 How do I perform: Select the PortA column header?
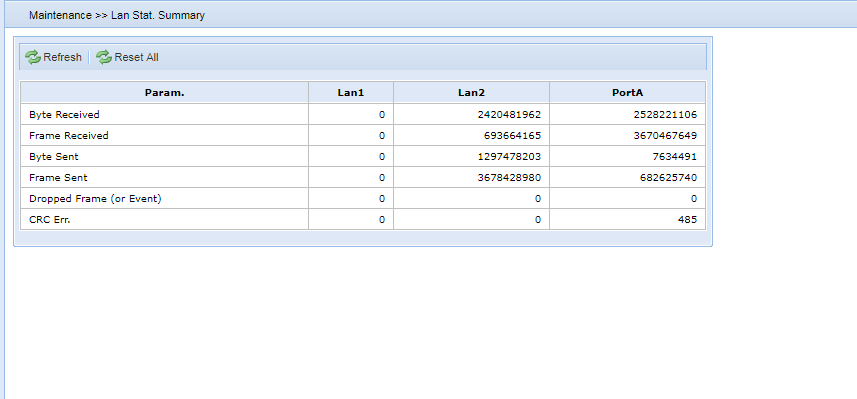coord(627,92)
